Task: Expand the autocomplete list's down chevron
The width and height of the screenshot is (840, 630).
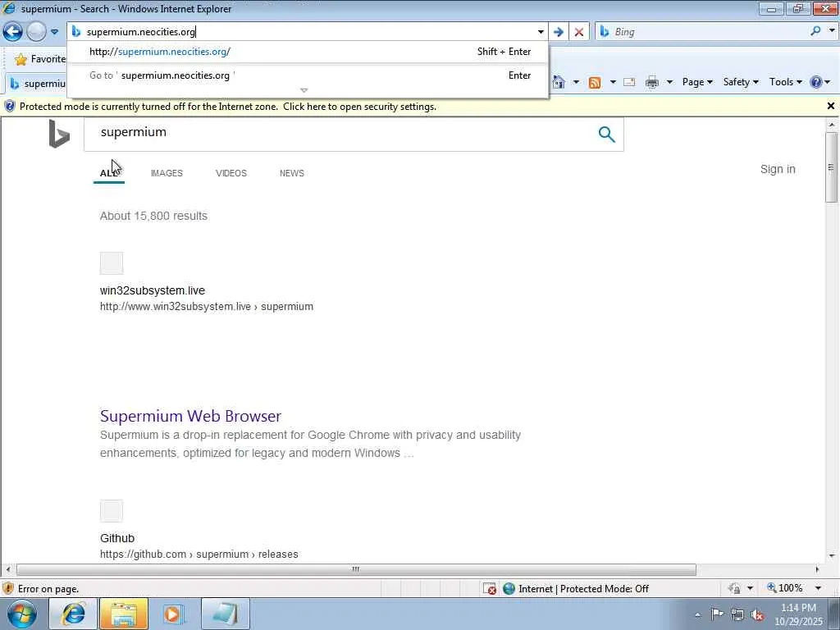Action: pos(304,90)
